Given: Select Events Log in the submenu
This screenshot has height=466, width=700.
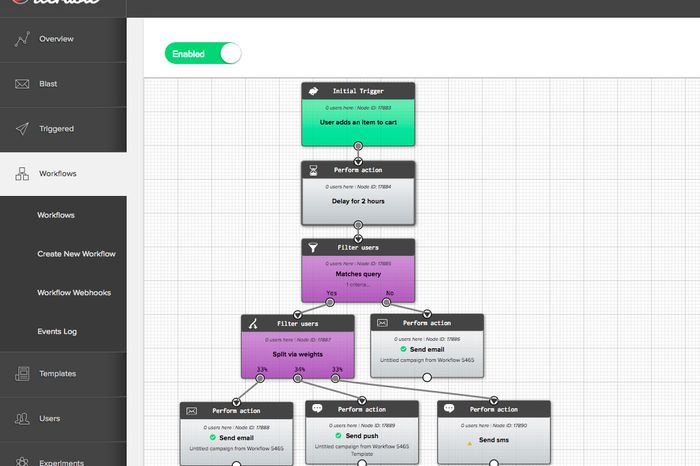Looking at the screenshot, I should tap(57, 332).
